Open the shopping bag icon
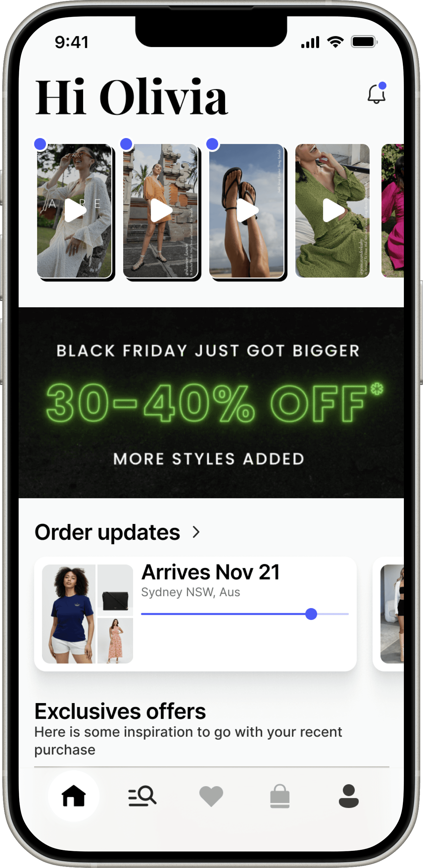This screenshot has height=868, width=423. click(280, 796)
